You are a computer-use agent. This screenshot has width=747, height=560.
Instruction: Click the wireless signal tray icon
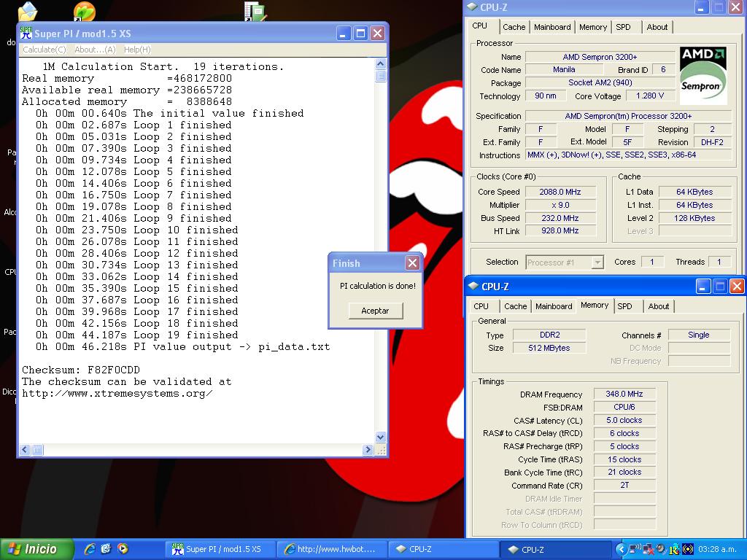point(688,549)
